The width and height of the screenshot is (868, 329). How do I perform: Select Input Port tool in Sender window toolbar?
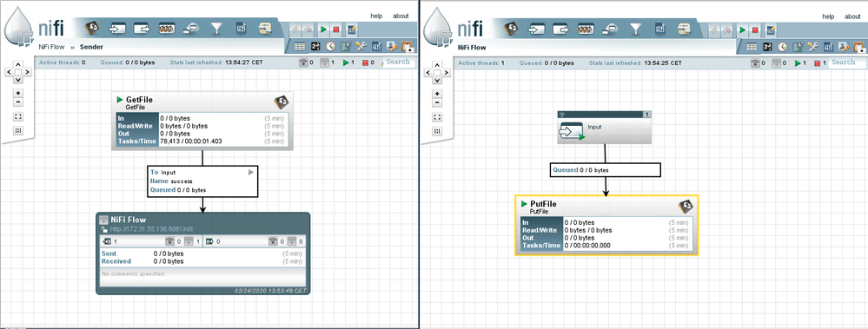(118, 28)
